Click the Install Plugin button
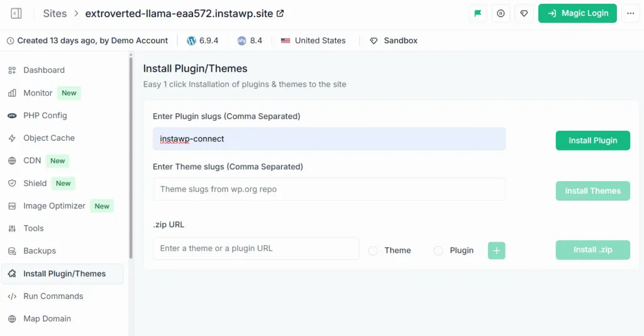Image resolution: width=644 pixels, height=336 pixels. pos(592,140)
